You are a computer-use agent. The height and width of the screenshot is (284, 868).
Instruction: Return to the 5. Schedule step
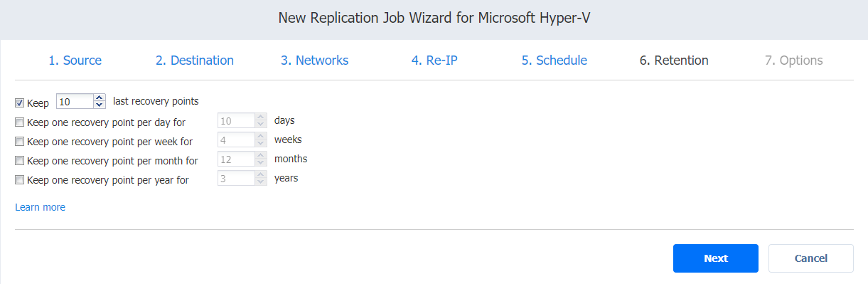(554, 61)
